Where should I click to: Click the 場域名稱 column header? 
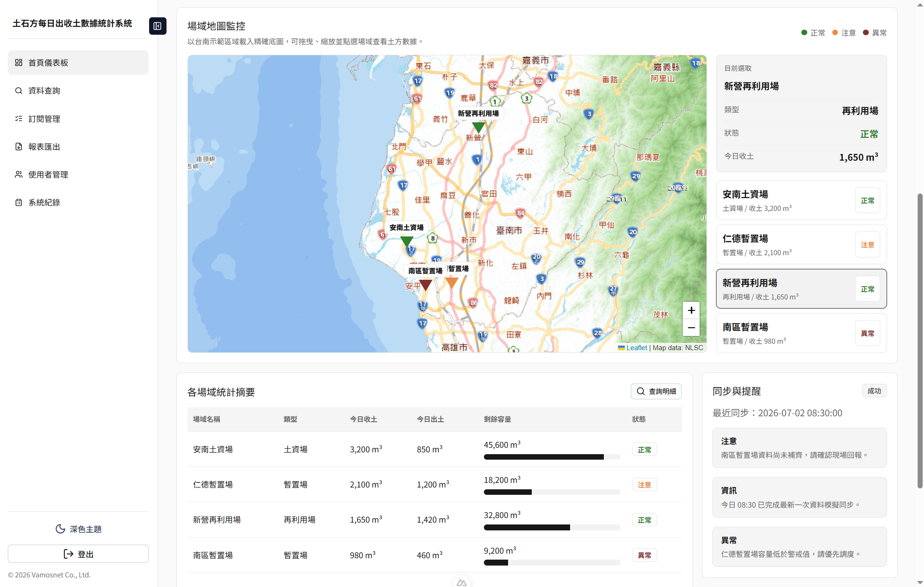coord(207,419)
